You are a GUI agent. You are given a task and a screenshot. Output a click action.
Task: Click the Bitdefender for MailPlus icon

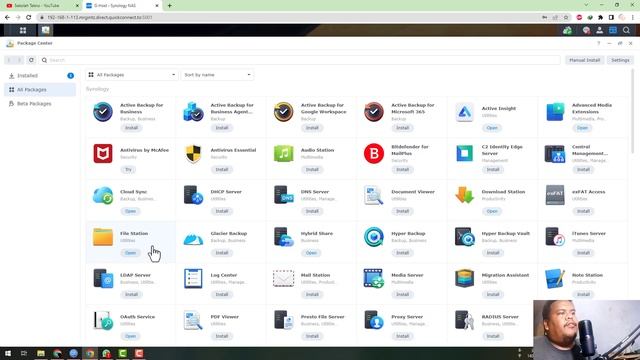tap(374, 153)
